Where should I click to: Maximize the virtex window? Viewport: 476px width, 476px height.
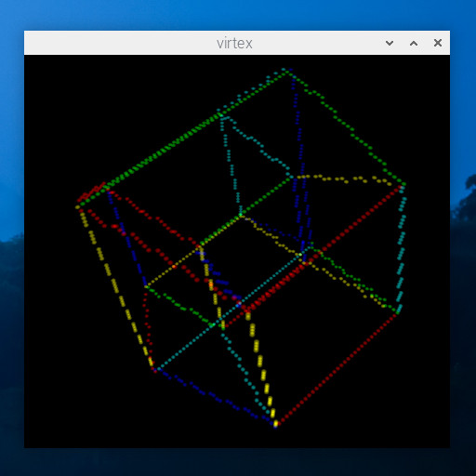pos(414,43)
